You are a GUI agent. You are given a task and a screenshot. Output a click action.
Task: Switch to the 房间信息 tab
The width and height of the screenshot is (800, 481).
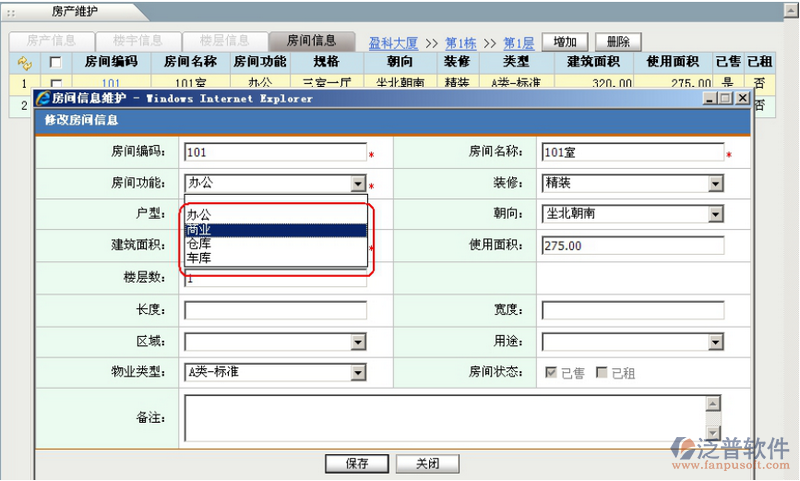click(x=311, y=41)
